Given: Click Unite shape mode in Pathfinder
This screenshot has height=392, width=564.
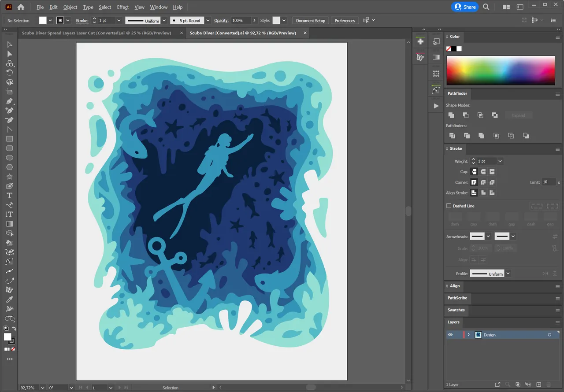Looking at the screenshot, I should click(451, 115).
